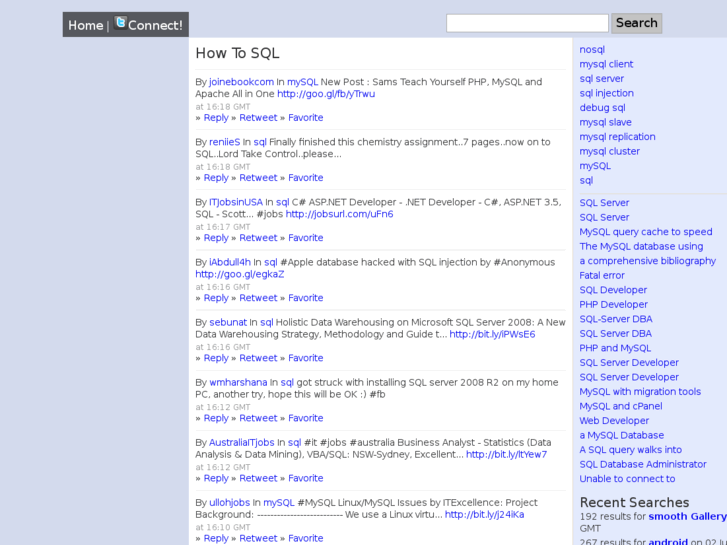Viewport: 727px width, 545px height.
Task: Select the sql injection topic
Action: pyautogui.click(x=606, y=93)
